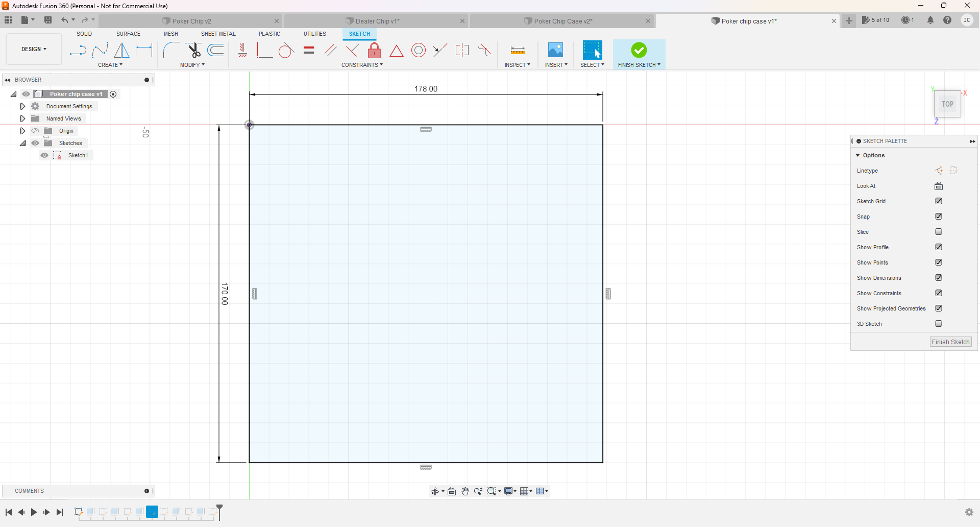Toggle Show Projected Geometries checkbox
This screenshot has width=980, height=527.
pyautogui.click(x=939, y=308)
